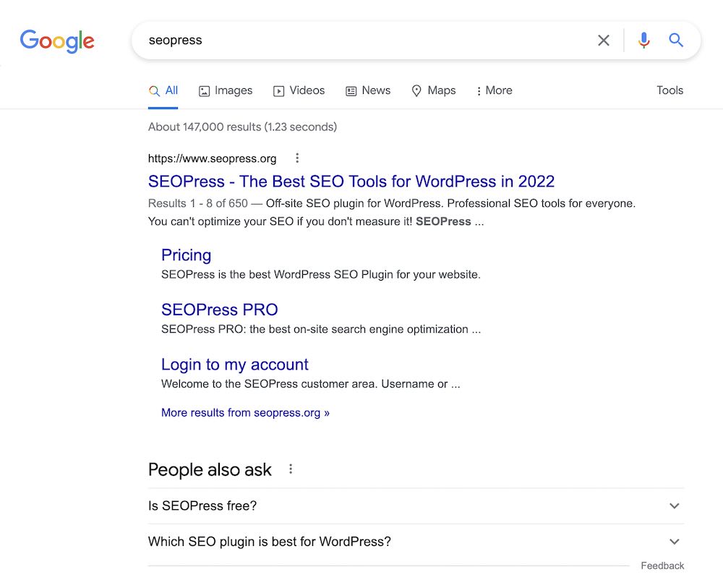Expand the 'Is SEOPress free?' question
723x588 pixels.
[x=416, y=506]
